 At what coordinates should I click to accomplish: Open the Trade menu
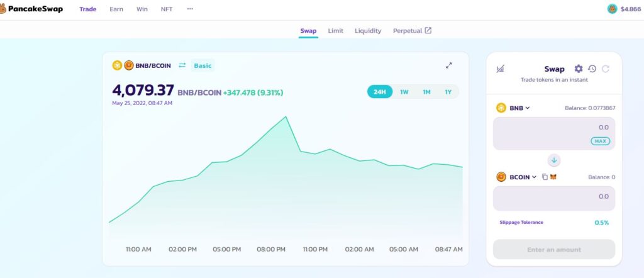tap(88, 9)
